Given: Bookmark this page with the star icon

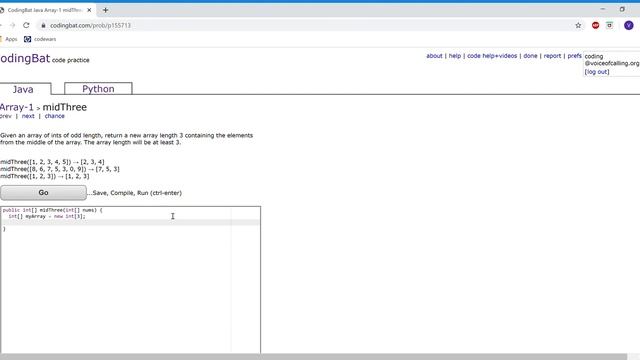Looking at the screenshot, I should coord(578,25).
